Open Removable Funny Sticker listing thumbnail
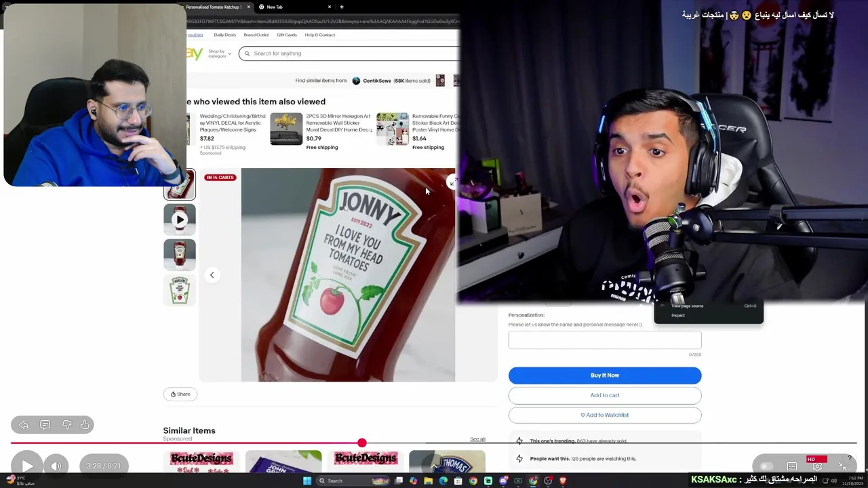 pyautogui.click(x=393, y=129)
